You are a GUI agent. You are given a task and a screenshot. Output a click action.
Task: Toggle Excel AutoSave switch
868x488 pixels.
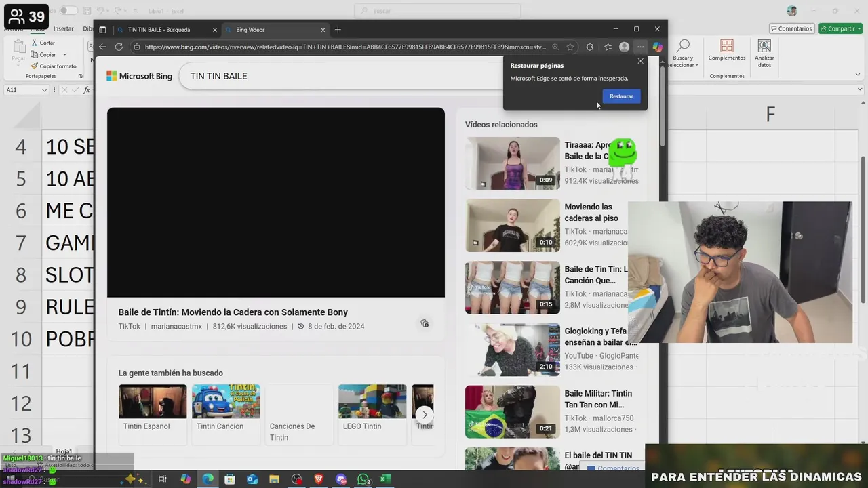click(x=68, y=11)
